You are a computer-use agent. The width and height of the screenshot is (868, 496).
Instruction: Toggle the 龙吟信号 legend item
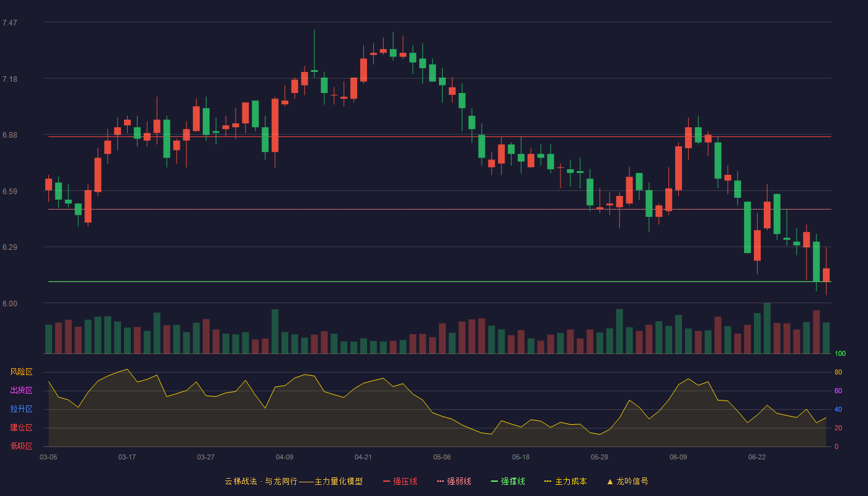coord(627,481)
